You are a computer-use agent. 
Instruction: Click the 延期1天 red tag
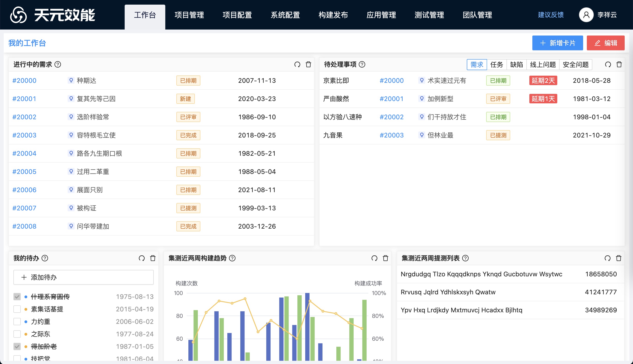(x=543, y=99)
